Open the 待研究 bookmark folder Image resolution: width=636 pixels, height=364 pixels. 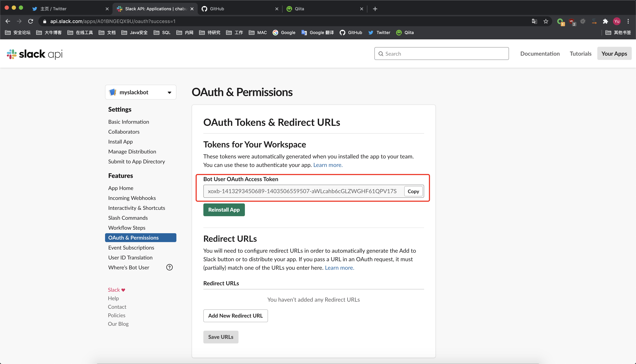coord(210,32)
